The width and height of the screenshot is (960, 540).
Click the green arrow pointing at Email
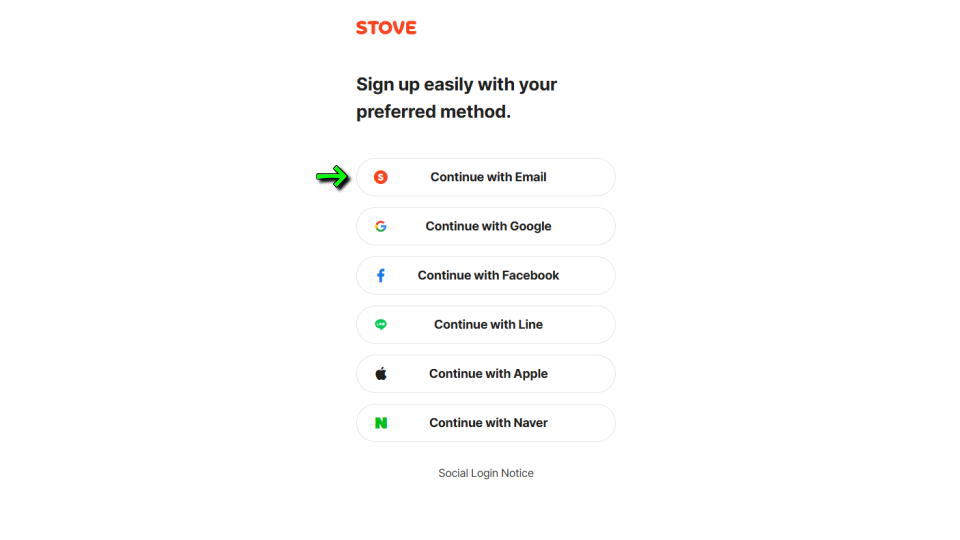pos(332,177)
